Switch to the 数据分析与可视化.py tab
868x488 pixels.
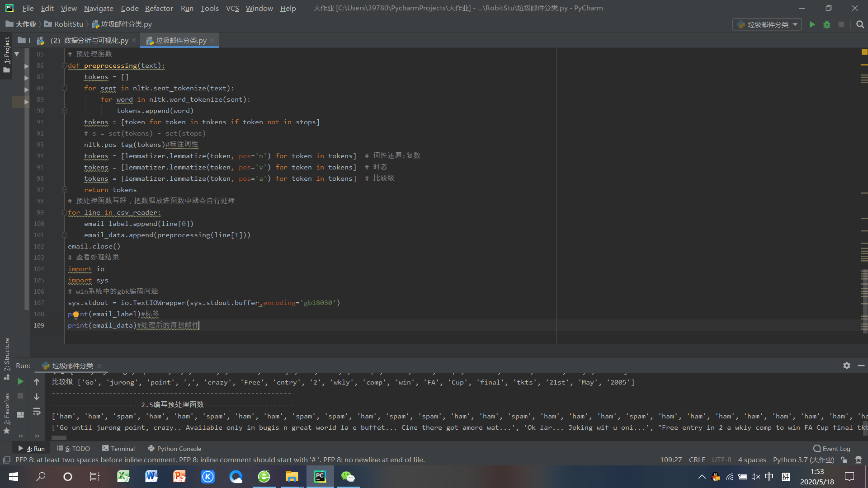point(90,41)
